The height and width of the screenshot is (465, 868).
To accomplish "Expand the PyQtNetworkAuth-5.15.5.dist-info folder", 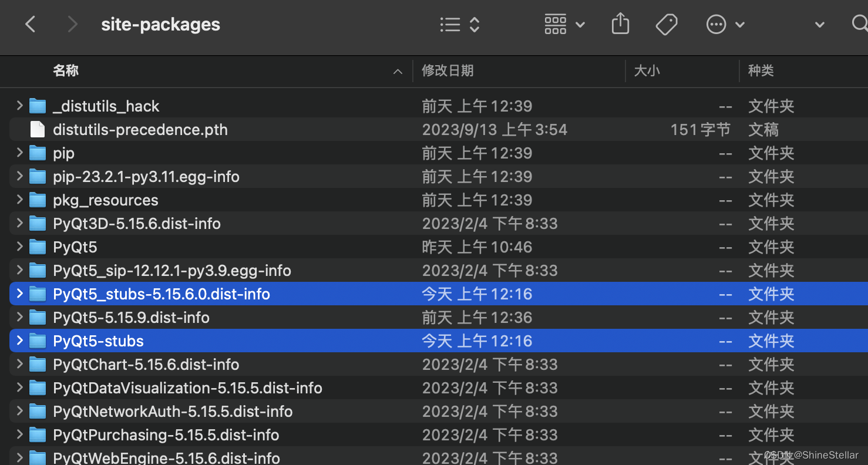I will [x=19, y=411].
